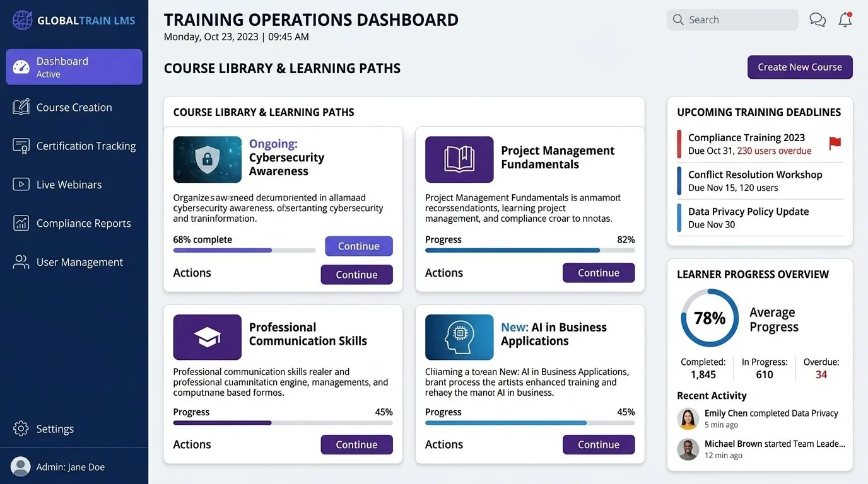This screenshot has width=868, height=484.
Task: Click the Admin Jane Doe avatar
Action: click(x=21, y=467)
